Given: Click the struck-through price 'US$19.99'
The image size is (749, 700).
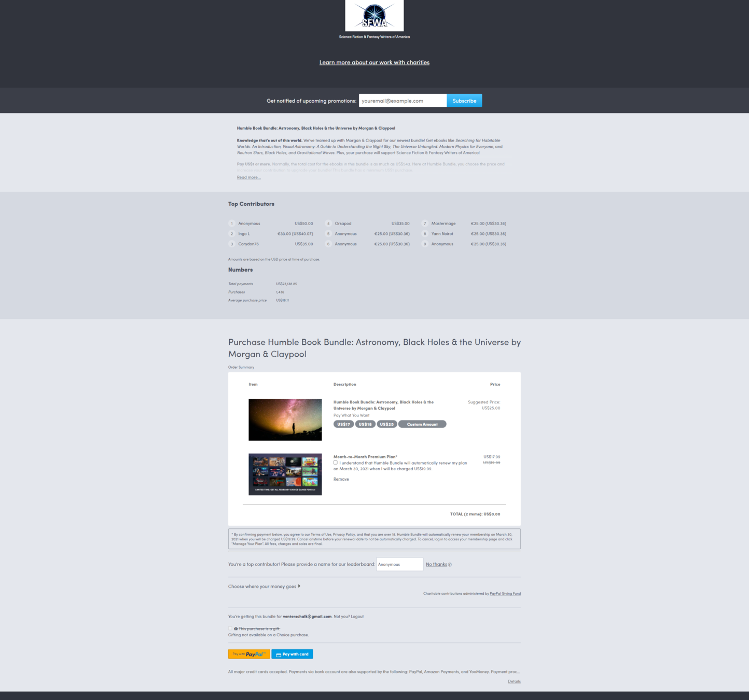Looking at the screenshot, I should [x=492, y=463].
